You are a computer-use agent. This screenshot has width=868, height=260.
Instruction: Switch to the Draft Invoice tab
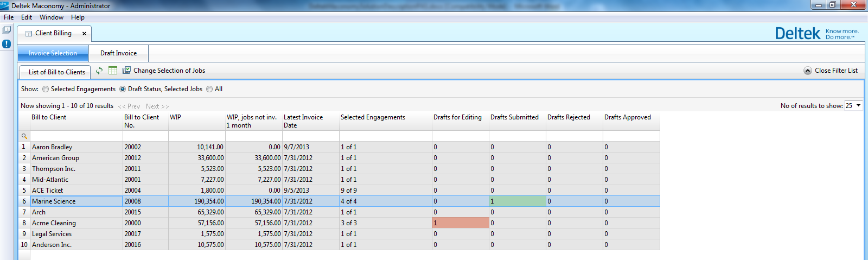coord(118,53)
